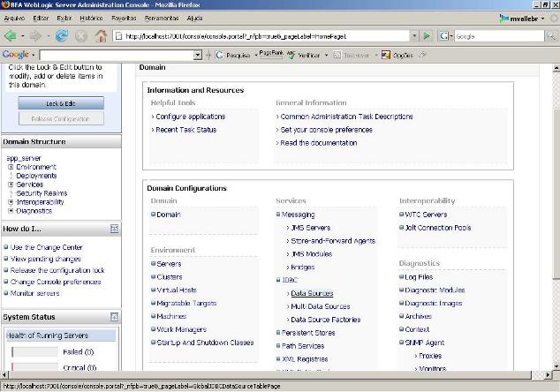The image size is (560, 392).
Task: Open the Data Sources link under JDBC
Action: pos(311,293)
